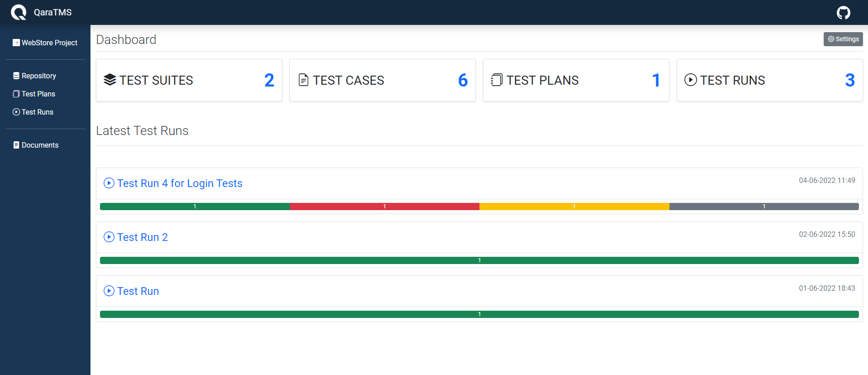Click red failed segment of Test Run 4 bar
Image resolution: width=868 pixels, height=375 pixels.
click(x=384, y=207)
